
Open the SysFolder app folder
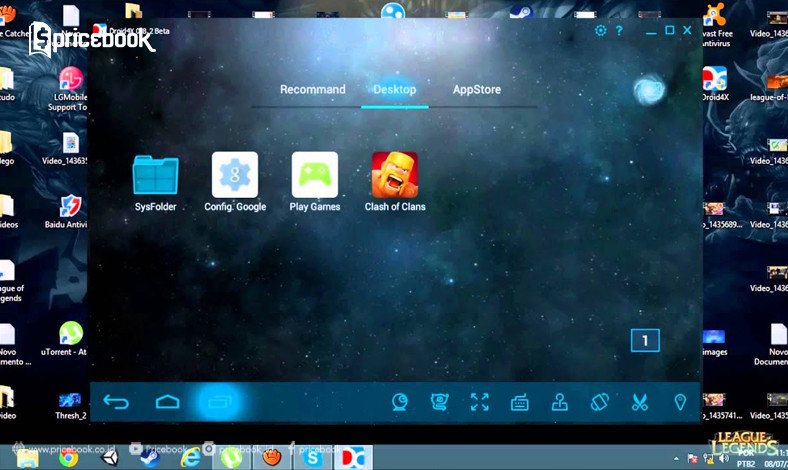[x=155, y=175]
